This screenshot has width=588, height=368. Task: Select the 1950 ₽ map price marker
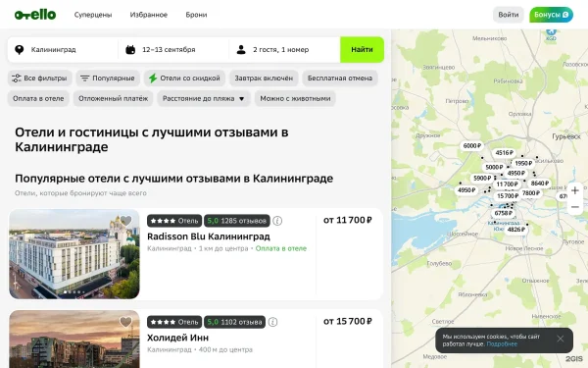[x=523, y=163]
